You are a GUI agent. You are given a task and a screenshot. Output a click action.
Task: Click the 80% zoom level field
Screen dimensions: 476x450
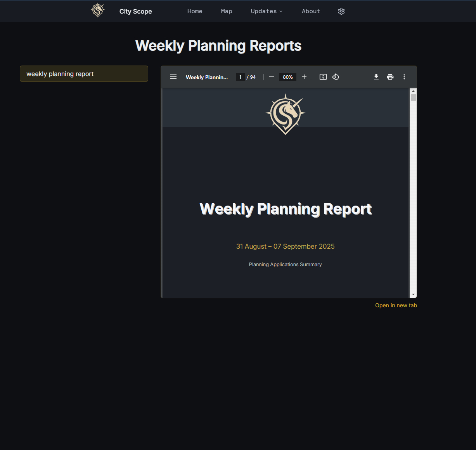pos(288,77)
